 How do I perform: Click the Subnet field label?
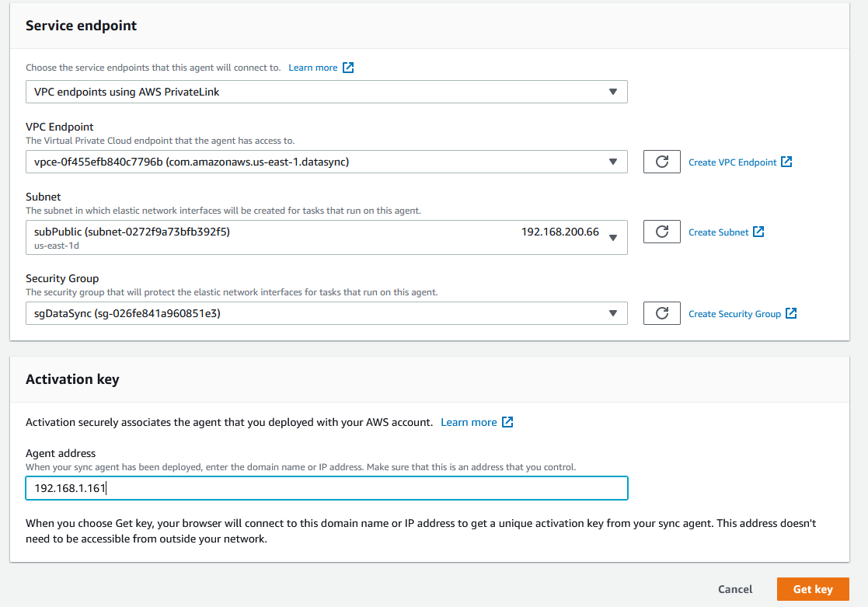pos(44,197)
